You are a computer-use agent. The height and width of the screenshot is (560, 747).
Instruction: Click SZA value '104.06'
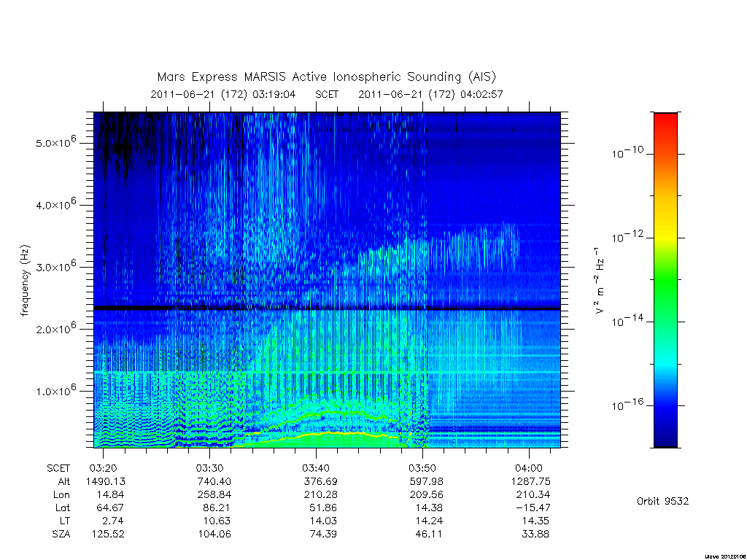click(x=214, y=534)
